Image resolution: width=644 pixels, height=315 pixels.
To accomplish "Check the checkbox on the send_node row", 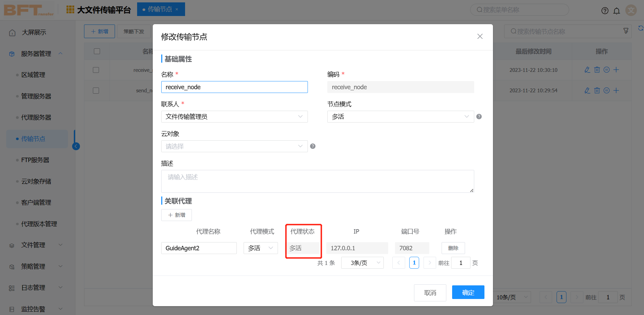I will (96, 90).
